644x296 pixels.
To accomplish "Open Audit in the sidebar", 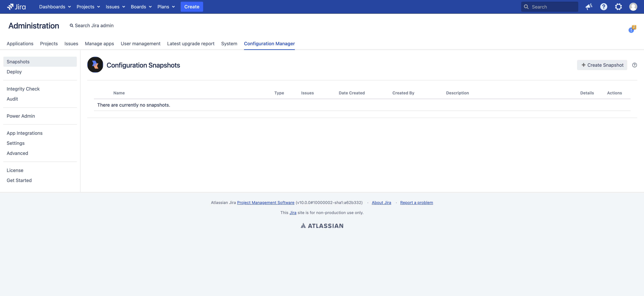I will pyautogui.click(x=40, y=99).
